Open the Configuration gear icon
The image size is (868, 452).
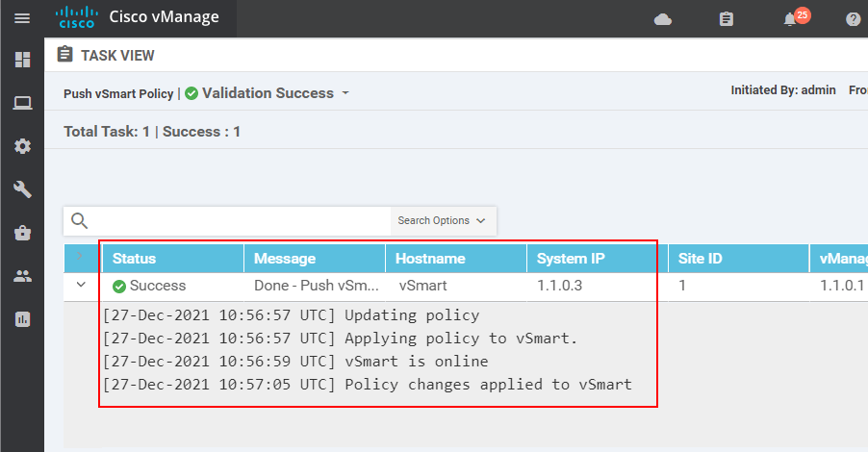(x=22, y=146)
